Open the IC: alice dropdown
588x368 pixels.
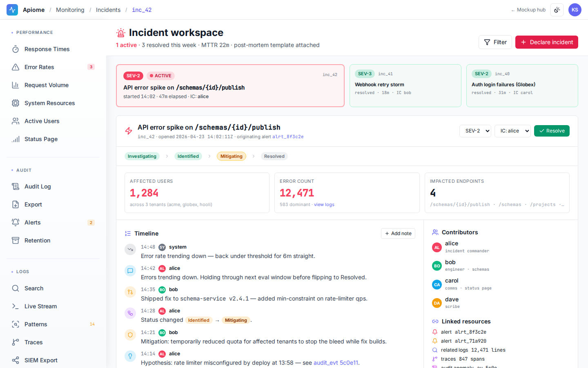[512, 131]
